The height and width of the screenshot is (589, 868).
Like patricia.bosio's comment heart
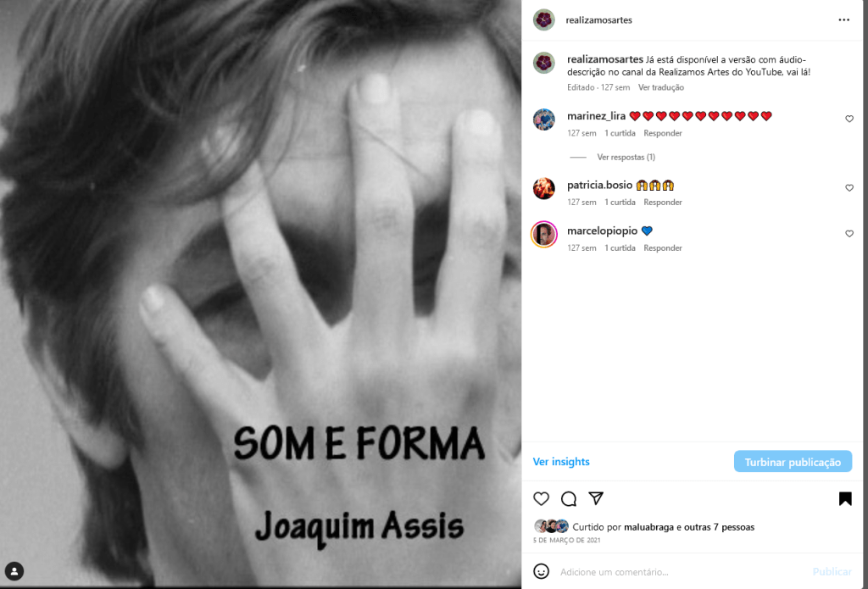tap(849, 187)
